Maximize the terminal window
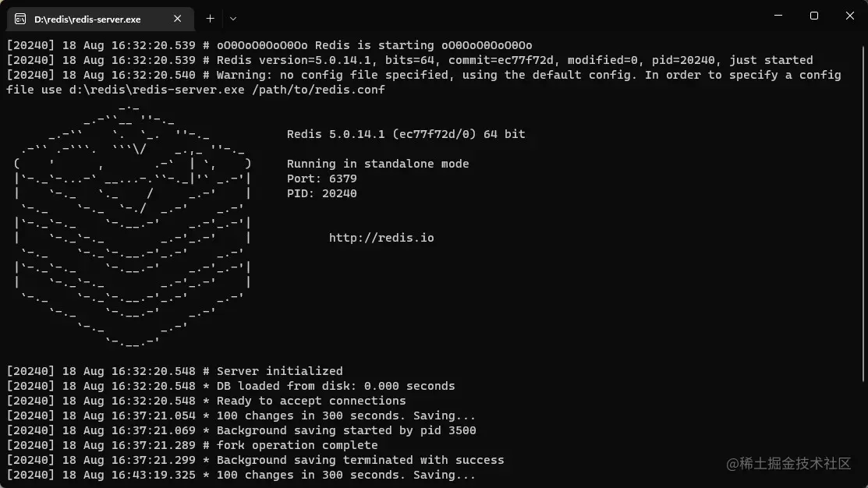This screenshot has height=488, width=868. coord(813,16)
